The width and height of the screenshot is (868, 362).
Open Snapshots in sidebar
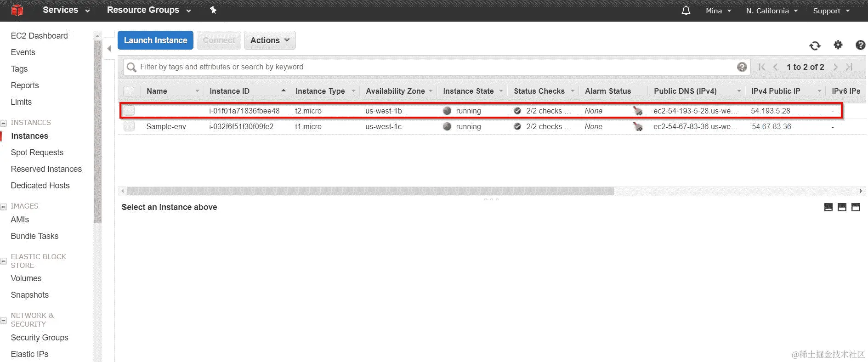(x=30, y=295)
